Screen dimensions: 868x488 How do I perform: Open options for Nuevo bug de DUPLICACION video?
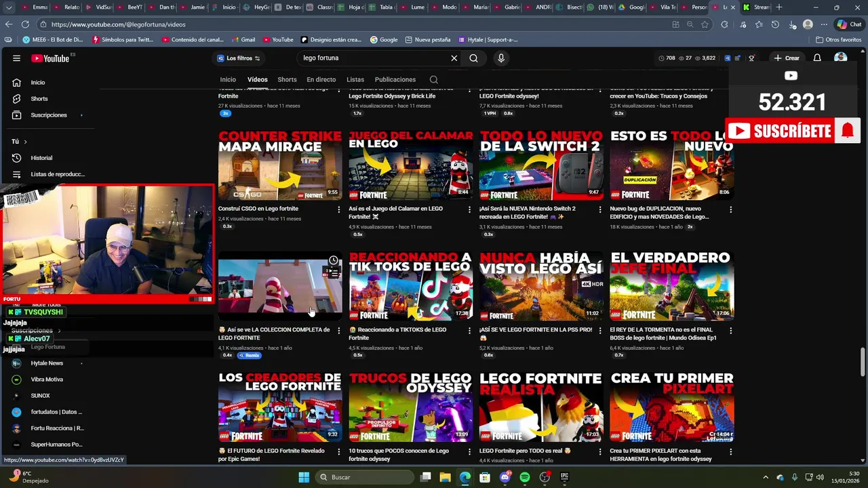tap(730, 209)
